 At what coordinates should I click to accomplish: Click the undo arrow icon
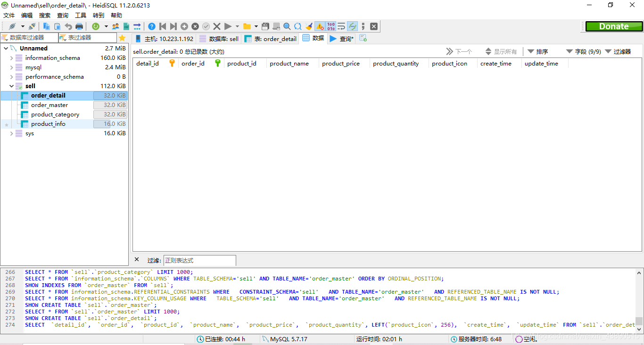tap(68, 26)
